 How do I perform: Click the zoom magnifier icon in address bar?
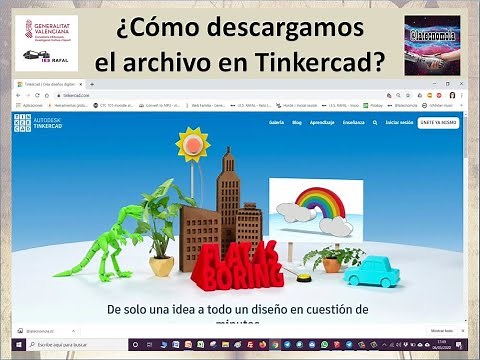(x=398, y=95)
